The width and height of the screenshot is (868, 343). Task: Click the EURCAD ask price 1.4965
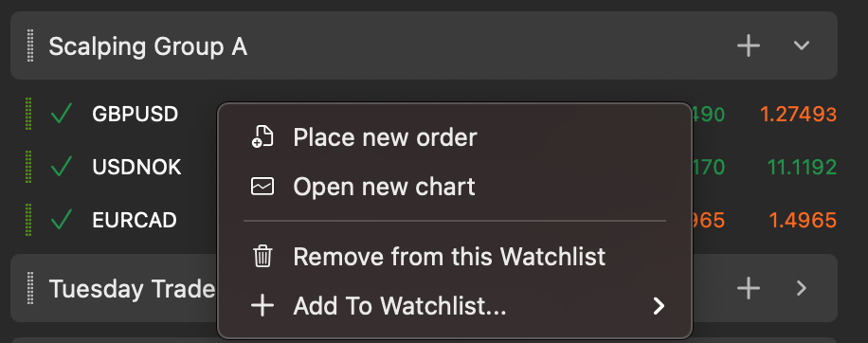pos(803,220)
